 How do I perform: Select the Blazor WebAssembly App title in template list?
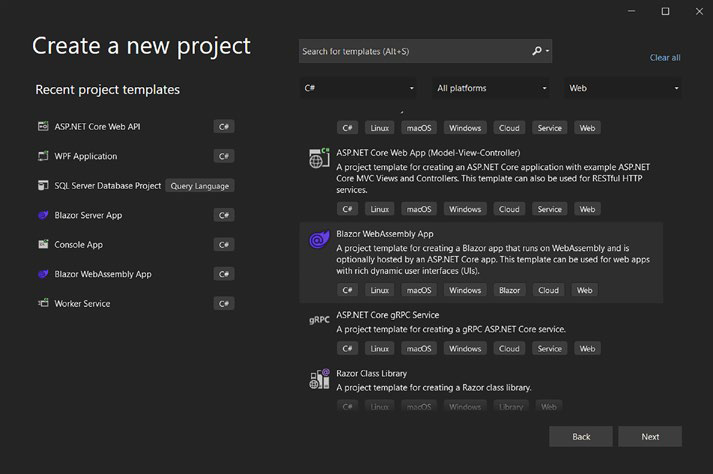pos(385,234)
